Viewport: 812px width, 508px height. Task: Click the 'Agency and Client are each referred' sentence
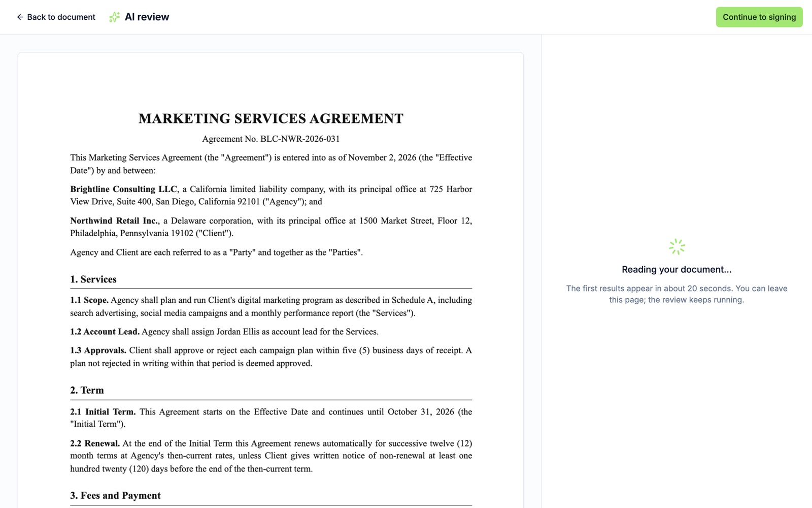point(217,252)
